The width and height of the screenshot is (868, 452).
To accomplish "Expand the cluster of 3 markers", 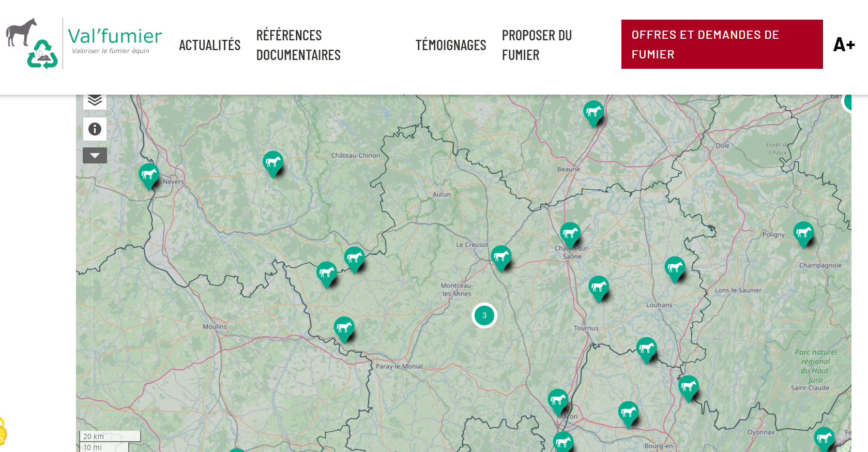I will pyautogui.click(x=484, y=315).
